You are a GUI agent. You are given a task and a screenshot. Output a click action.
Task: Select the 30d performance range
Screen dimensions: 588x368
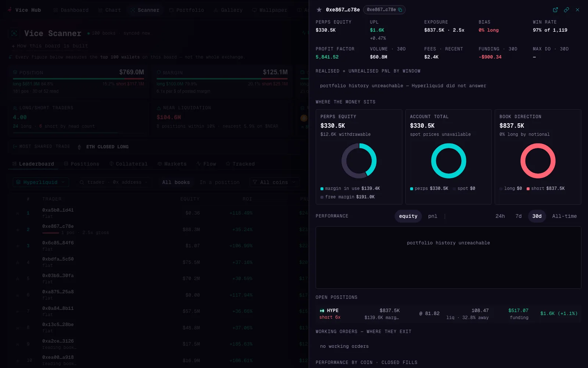[537, 216]
